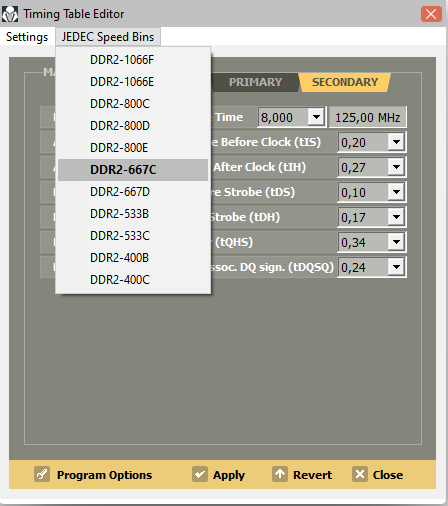Pick the DDR2-667D entry

[133, 192]
